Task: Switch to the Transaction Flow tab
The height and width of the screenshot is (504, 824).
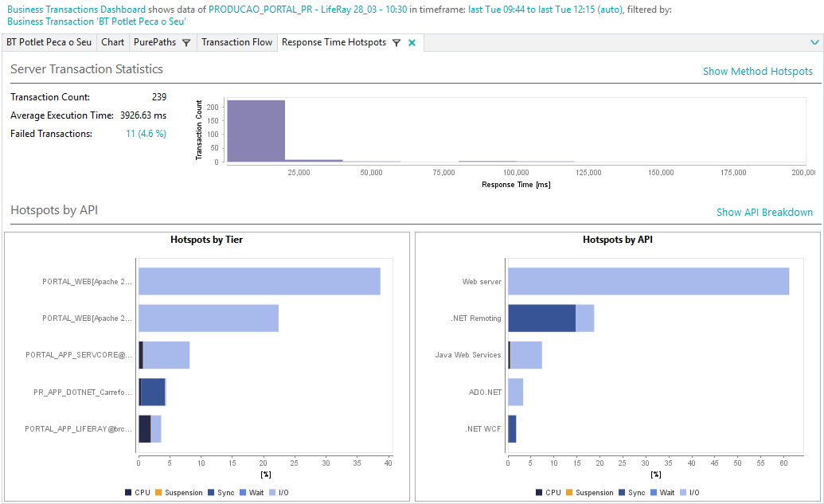Action: (x=236, y=42)
